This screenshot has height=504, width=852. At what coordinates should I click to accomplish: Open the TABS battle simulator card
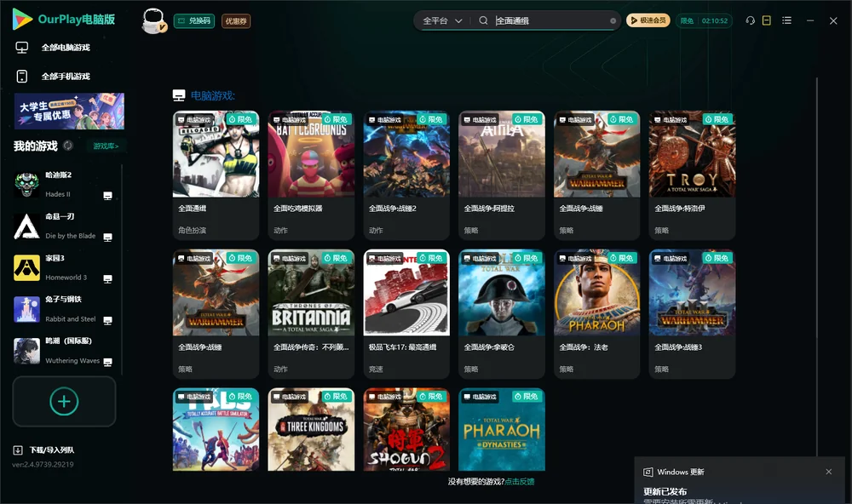(x=216, y=429)
